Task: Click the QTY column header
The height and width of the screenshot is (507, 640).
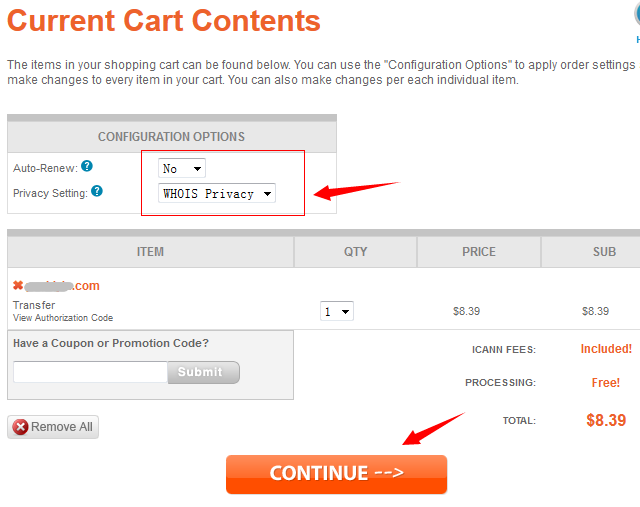Action: click(x=355, y=252)
